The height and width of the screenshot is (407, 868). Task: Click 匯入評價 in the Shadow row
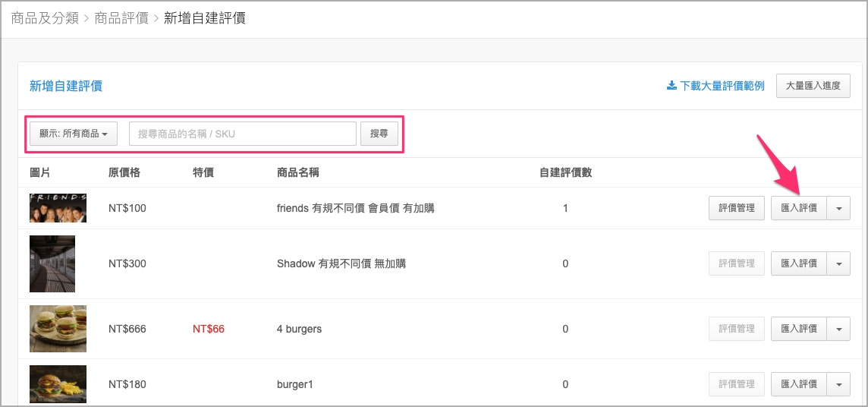click(799, 263)
